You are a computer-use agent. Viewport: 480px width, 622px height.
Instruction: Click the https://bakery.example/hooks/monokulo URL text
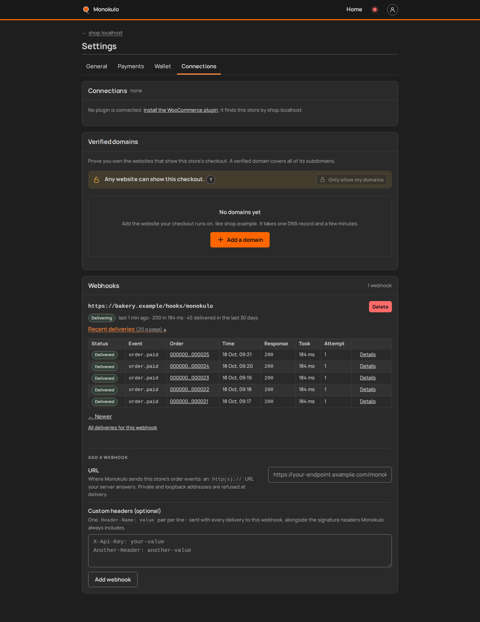(150, 306)
